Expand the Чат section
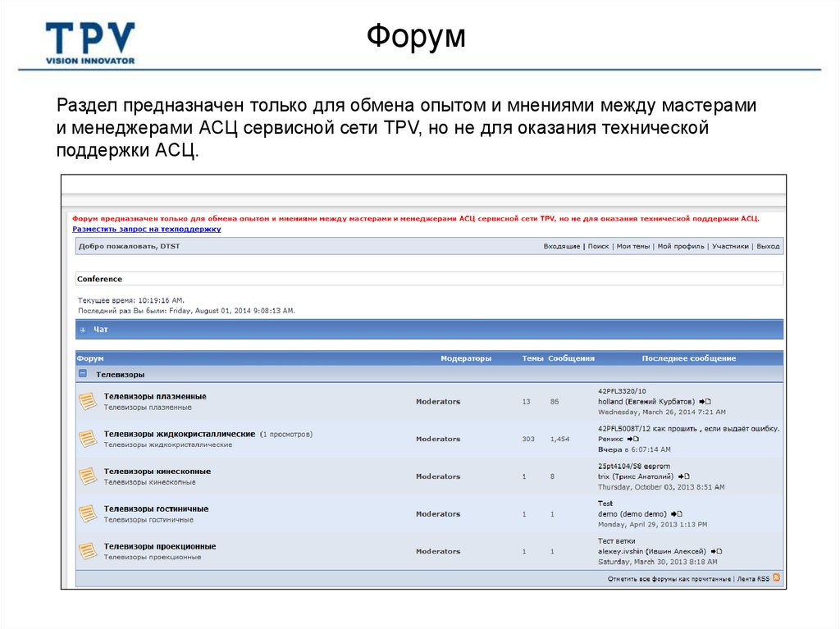This screenshot has height=629, width=840. (x=83, y=328)
